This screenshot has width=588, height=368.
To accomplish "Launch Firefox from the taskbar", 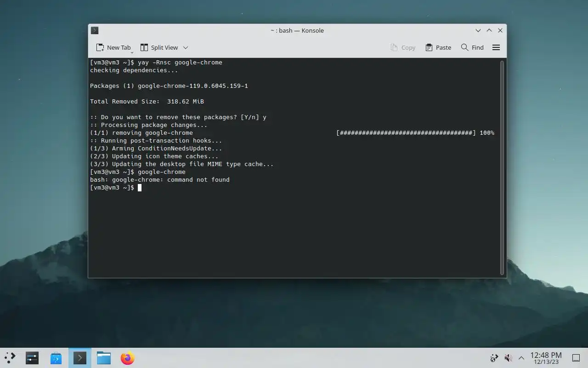I will 128,358.
